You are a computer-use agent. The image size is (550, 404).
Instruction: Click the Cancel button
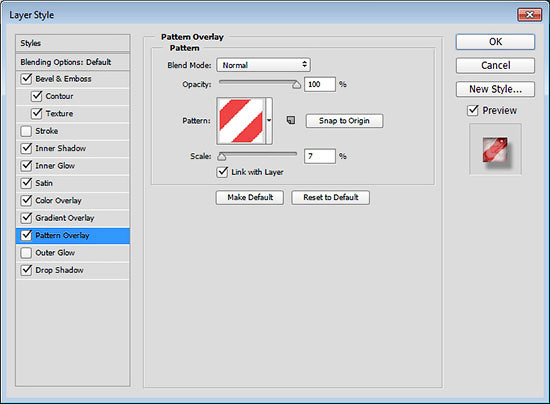(495, 65)
